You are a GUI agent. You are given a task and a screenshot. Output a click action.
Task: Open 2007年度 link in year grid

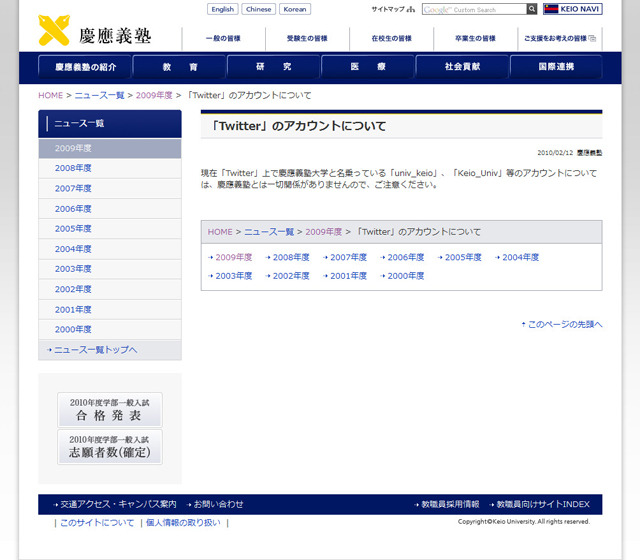[x=348, y=258]
